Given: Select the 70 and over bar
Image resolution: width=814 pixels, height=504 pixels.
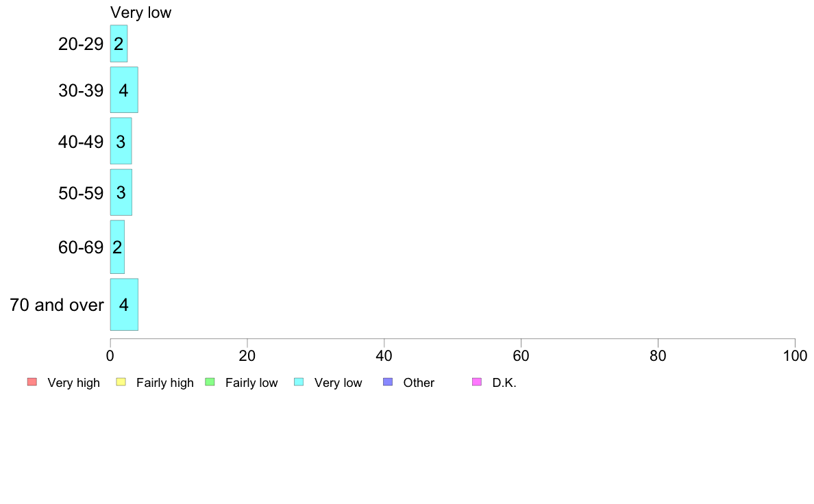Looking at the screenshot, I should click(x=124, y=304).
